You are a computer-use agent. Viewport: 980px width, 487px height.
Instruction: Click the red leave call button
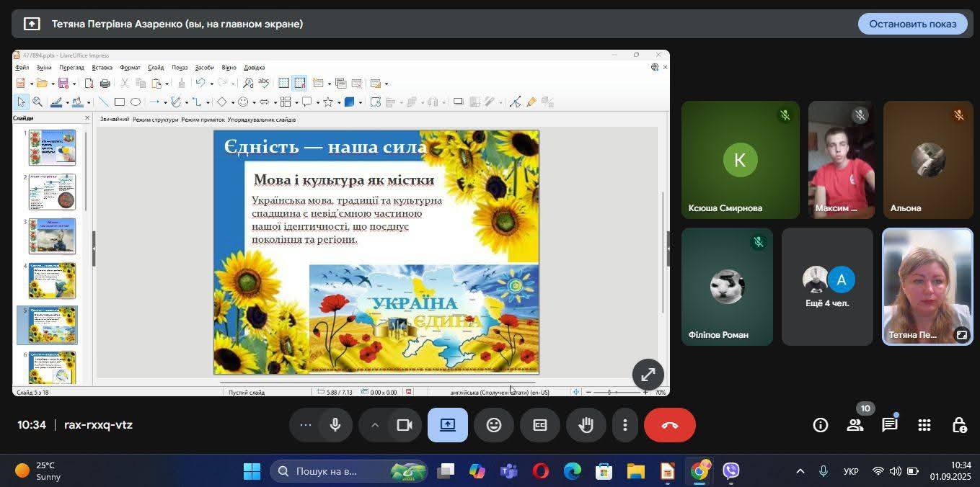click(669, 425)
